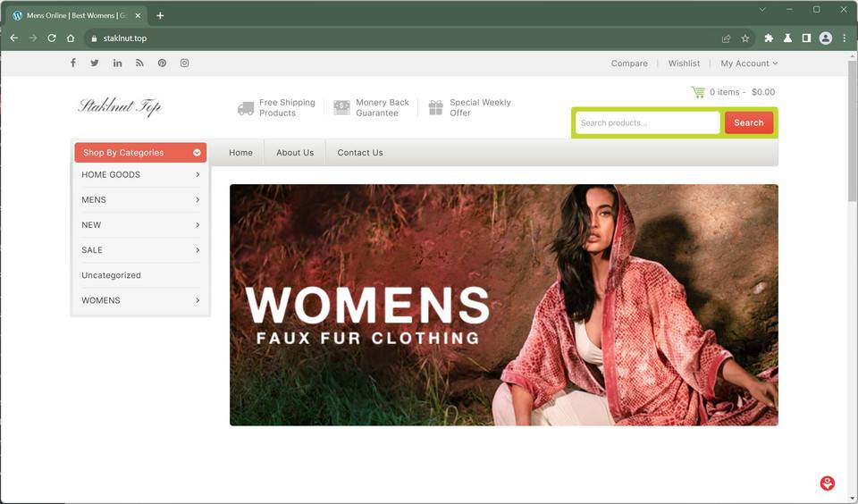Bookmark page with star icon
The image size is (858, 504).
(744, 38)
